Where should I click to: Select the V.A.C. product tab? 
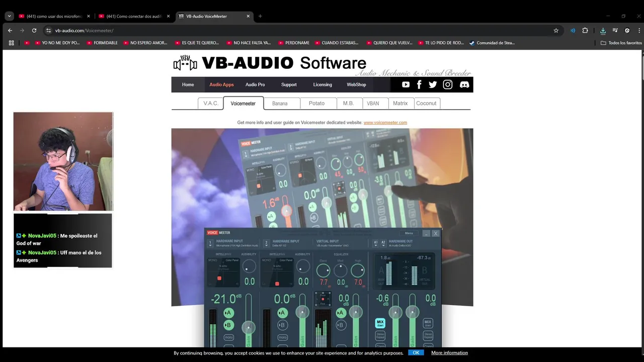click(x=211, y=103)
